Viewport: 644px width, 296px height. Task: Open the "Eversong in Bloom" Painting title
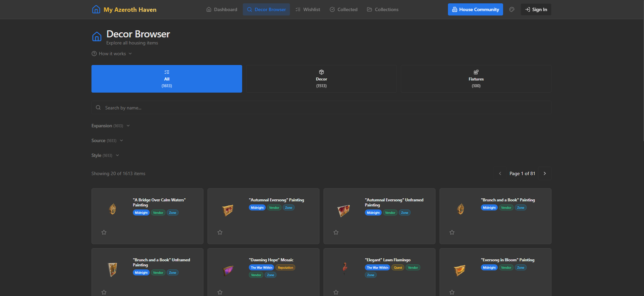[x=507, y=260]
